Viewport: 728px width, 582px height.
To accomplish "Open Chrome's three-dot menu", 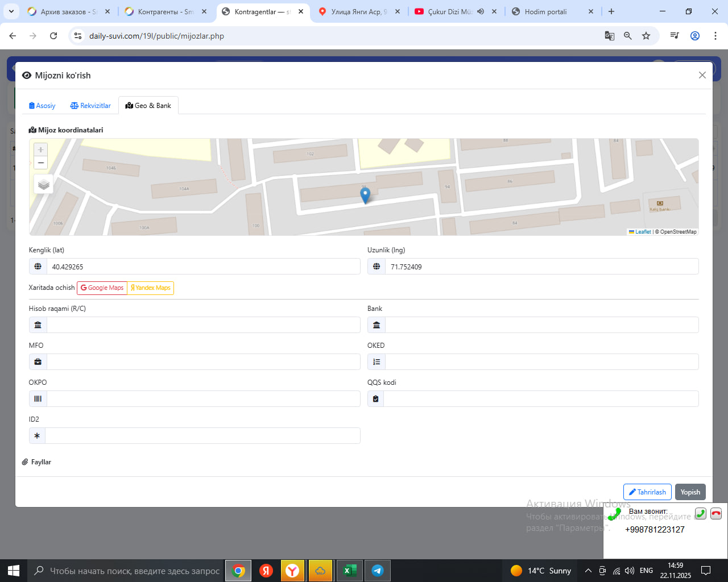I will point(715,36).
